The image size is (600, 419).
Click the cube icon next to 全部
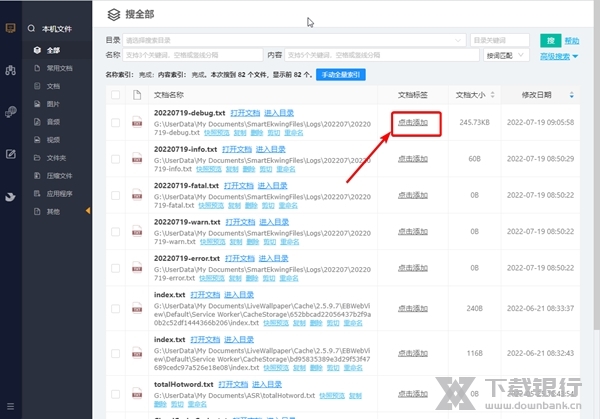37,50
